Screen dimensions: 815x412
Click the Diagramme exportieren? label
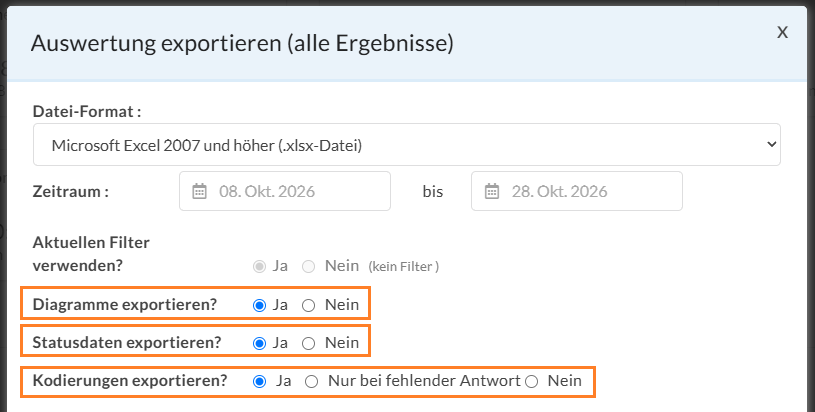click(x=125, y=304)
